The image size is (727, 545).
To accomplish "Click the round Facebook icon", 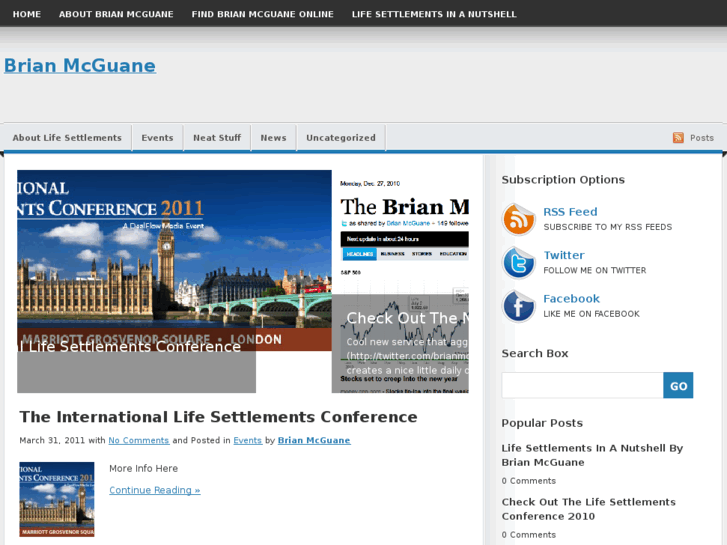I will click(518, 306).
